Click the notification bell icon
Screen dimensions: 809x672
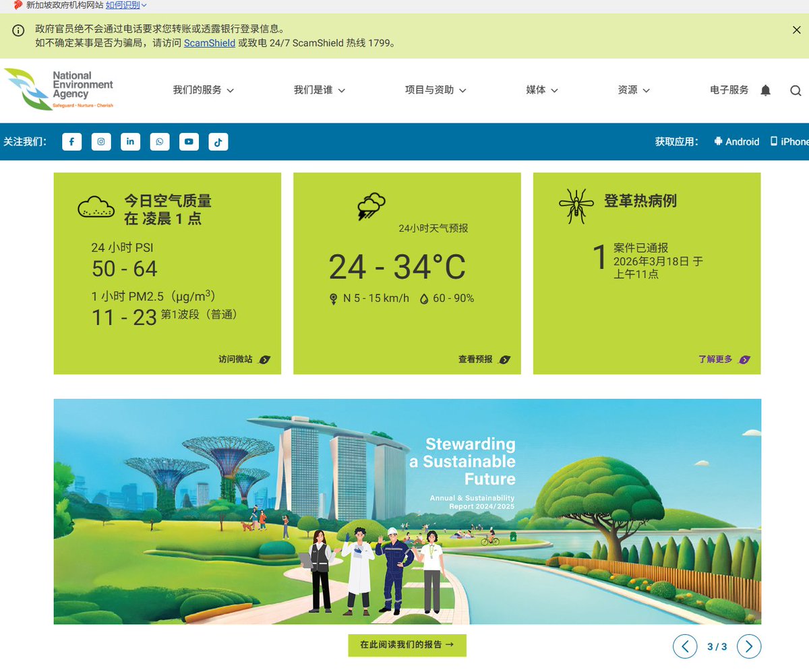click(x=765, y=90)
